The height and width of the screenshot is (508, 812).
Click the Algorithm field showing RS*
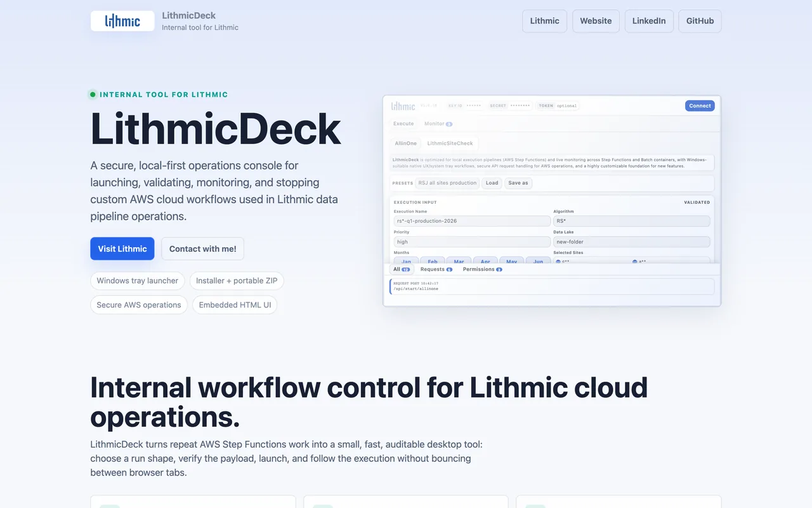coord(632,221)
